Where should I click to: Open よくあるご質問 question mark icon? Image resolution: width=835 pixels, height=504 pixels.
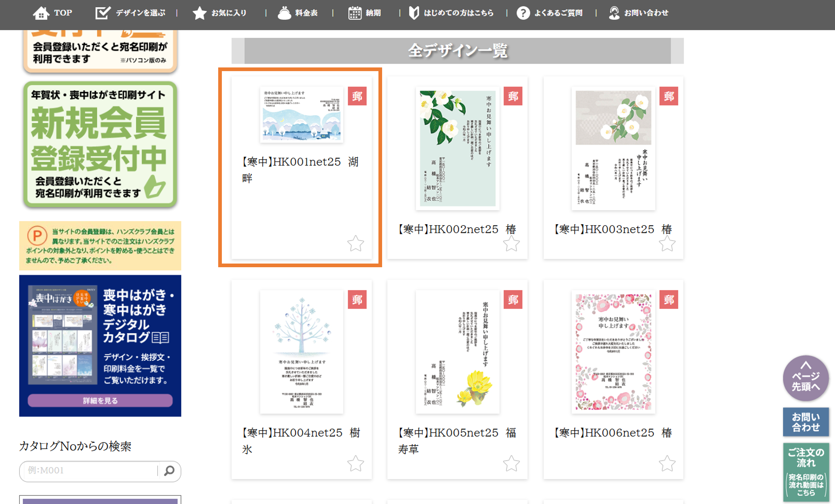[523, 13]
